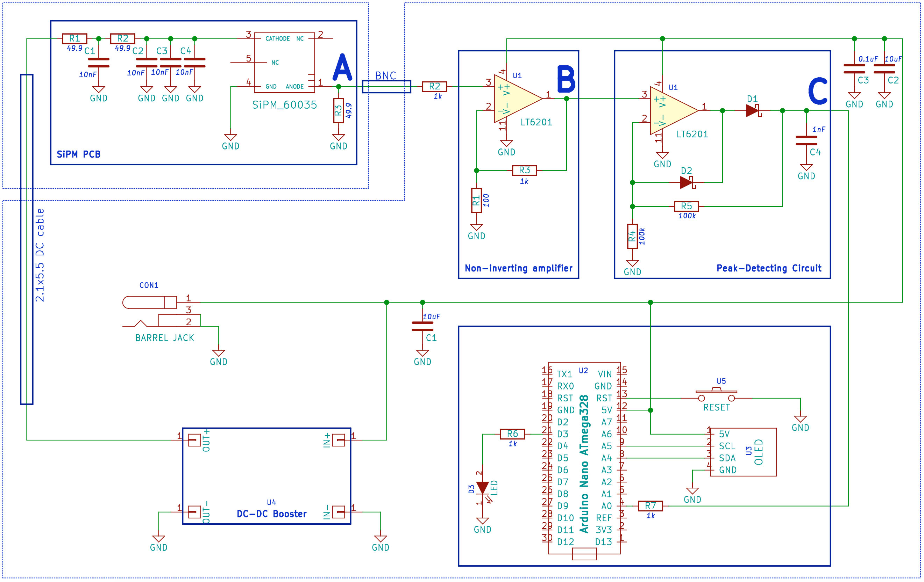The height and width of the screenshot is (582, 924).
Task: Click the D1 diode symbol
Action: click(753, 111)
